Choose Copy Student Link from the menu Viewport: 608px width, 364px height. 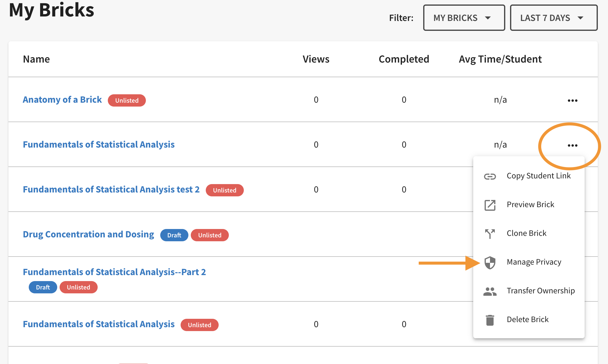coord(529,176)
